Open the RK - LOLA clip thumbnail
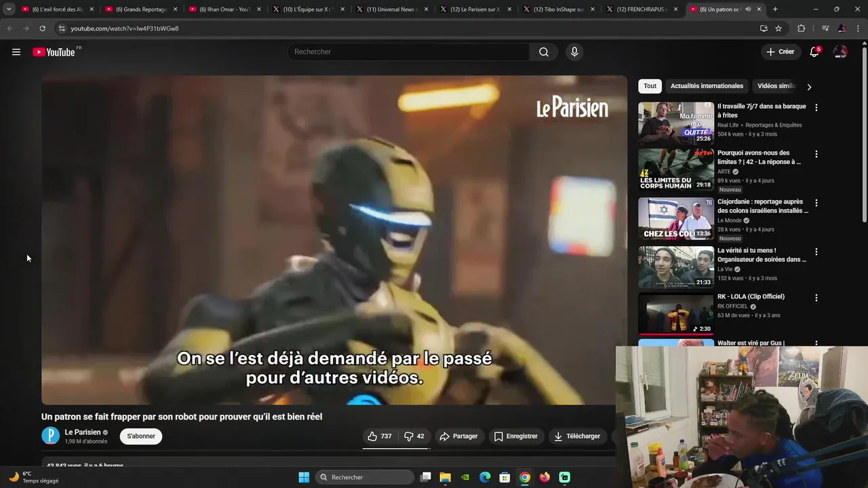The height and width of the screenshot is (488, 868). (x=676, y=314)
